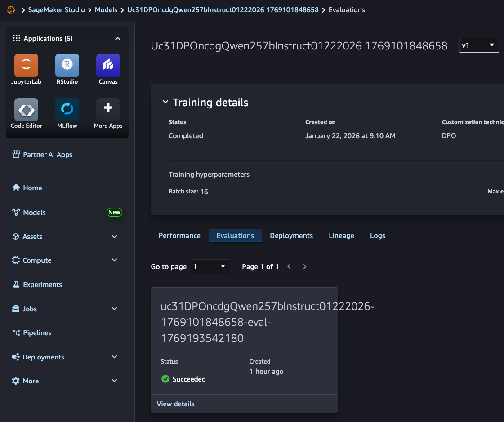Select the Evaluations tab
This screenshot has height=422, width=504.
[x=235, y=235]
